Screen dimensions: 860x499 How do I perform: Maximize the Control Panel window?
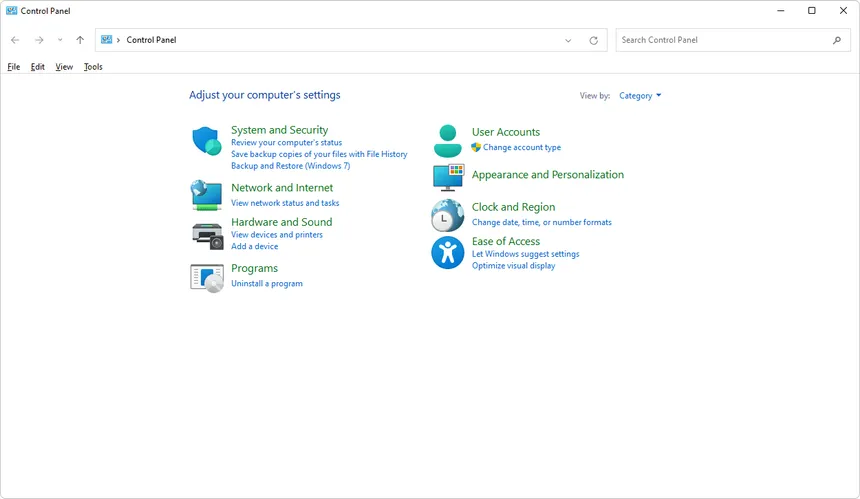pos(812,10)
